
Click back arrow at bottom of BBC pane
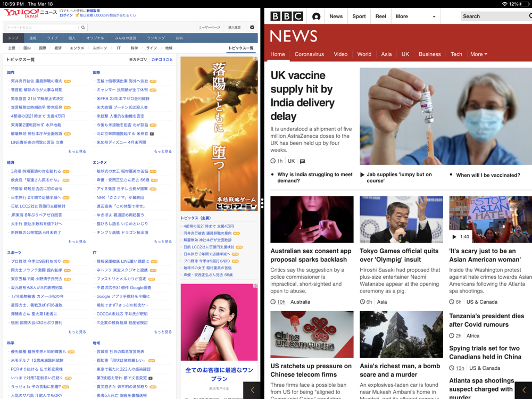coord(523,390)
